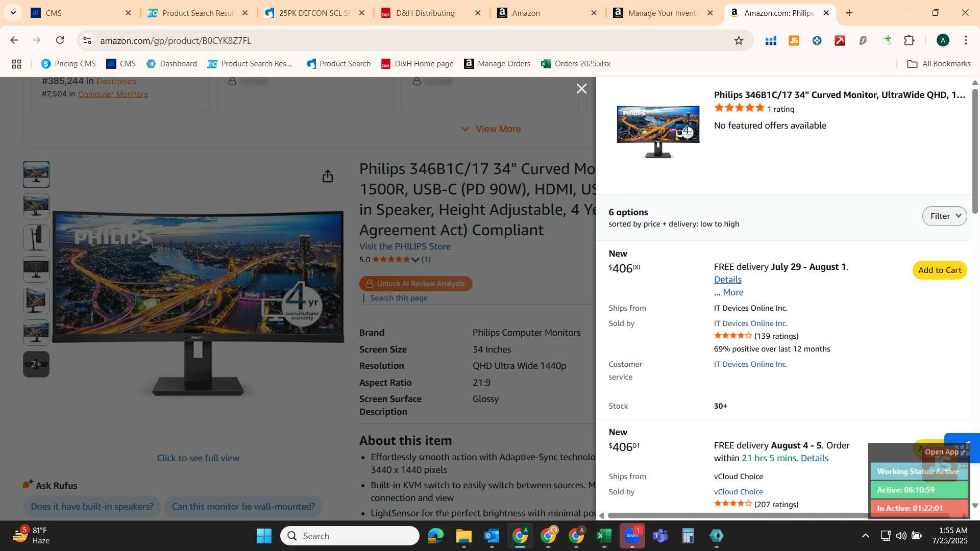Ask Rufus: Does it have built-in speakers?
Screen dimensions: 980x551
pos(92,507)
